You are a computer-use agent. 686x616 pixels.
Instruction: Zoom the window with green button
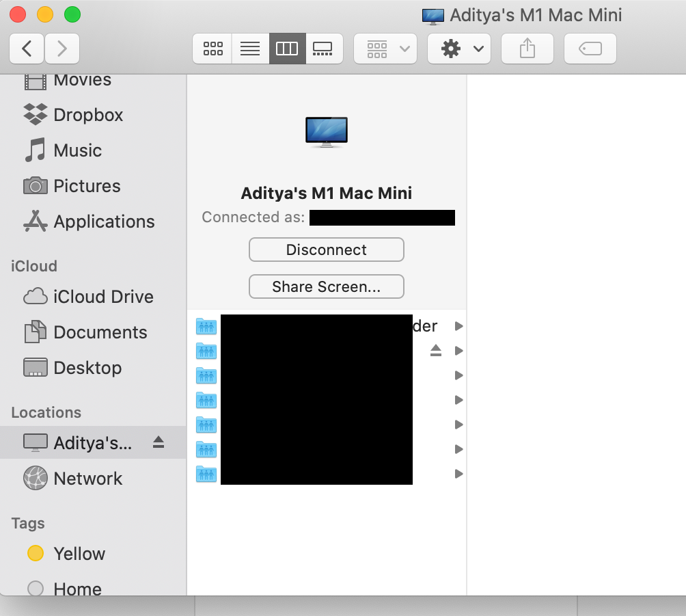pos(72,14)
